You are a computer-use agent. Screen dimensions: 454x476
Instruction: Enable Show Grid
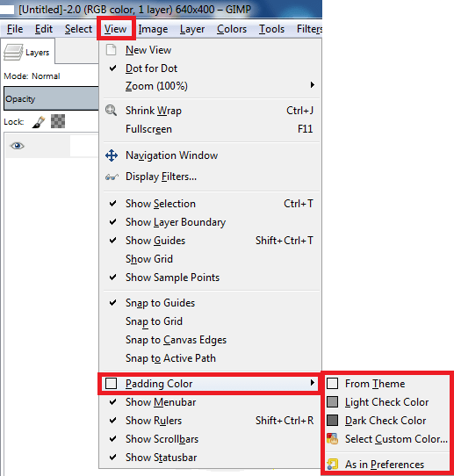pos(211,259)
